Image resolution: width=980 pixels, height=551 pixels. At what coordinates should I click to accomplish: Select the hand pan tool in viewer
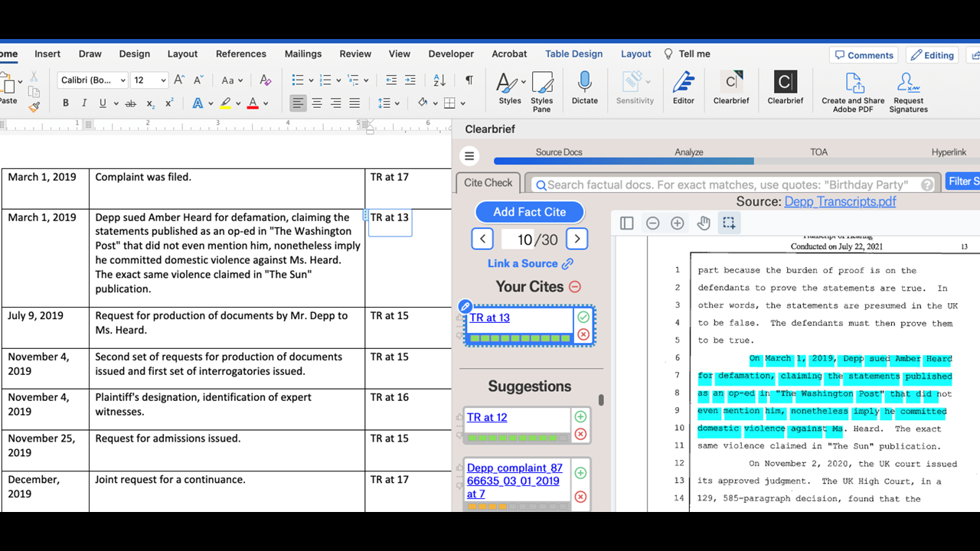coord(704,223)
